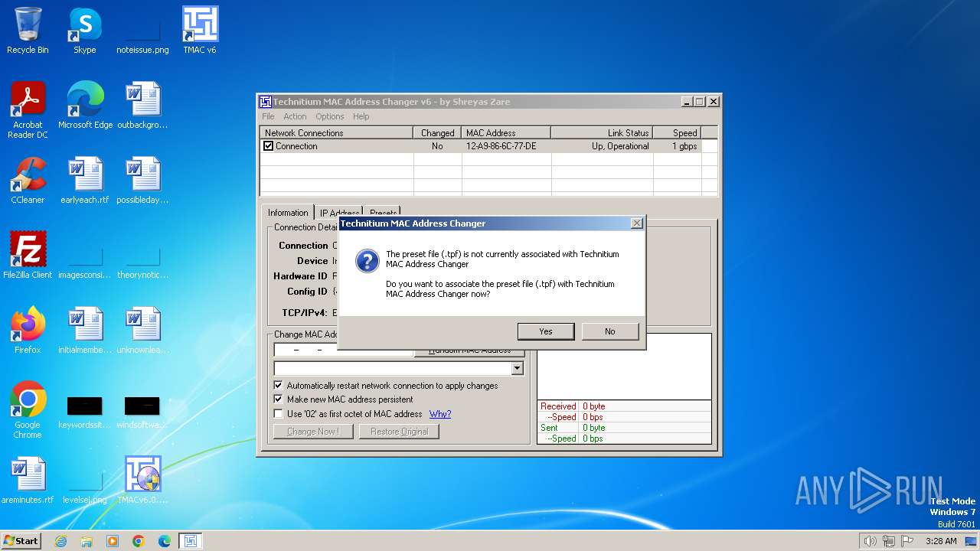Click the Change Now ! button
The height and width of the screenshot is (551, 980).
pos(313,432)
